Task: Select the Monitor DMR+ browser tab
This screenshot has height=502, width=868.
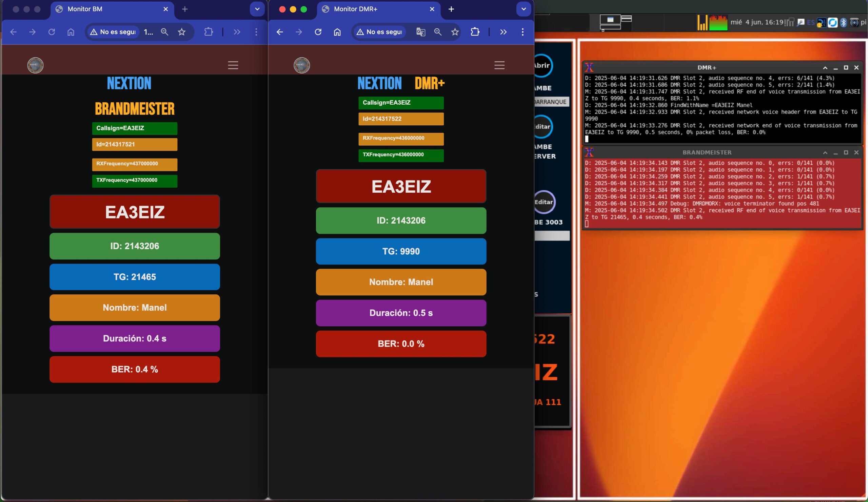Action: tap(378, 9)
